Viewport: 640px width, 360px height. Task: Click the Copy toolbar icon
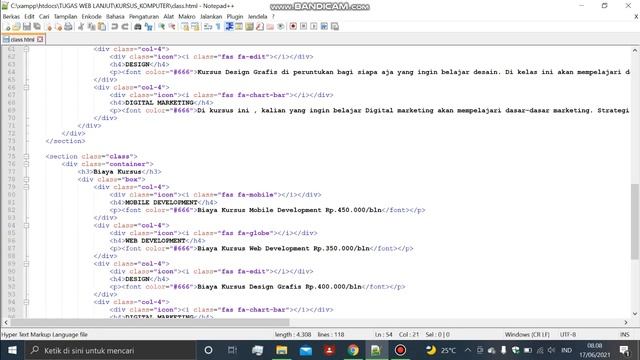point(91,27)
